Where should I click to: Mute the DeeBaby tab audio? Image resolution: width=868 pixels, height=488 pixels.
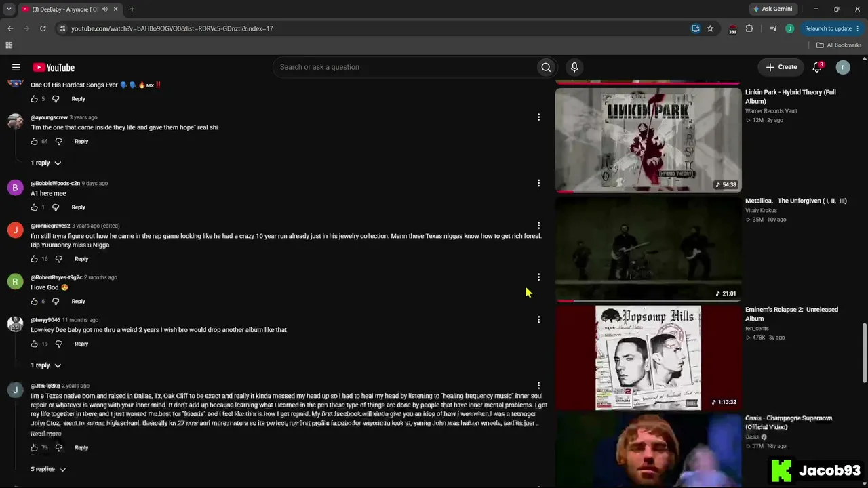click(x=104, y=9)
